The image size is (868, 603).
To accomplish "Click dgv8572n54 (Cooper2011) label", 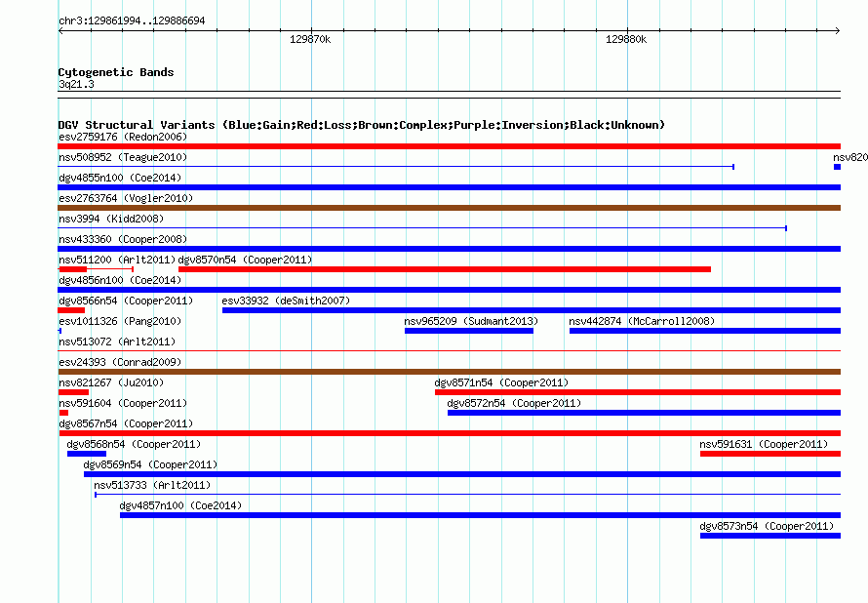I will [x=514, y=403].
